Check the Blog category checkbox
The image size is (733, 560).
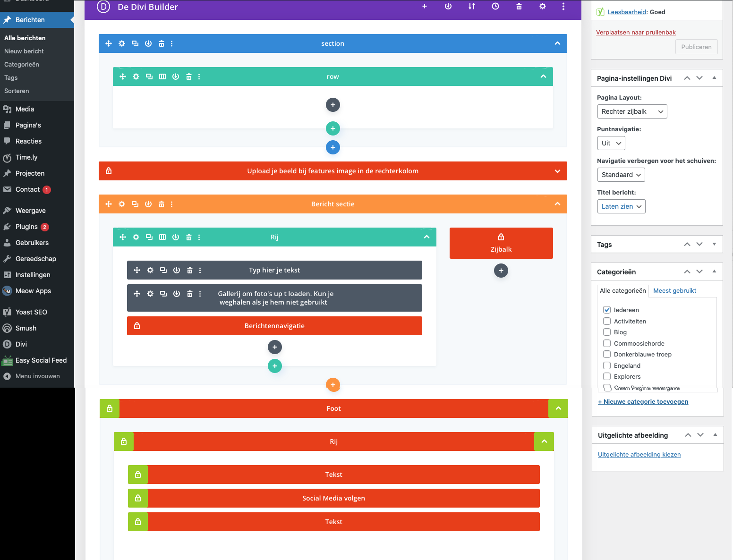[607, 332]
